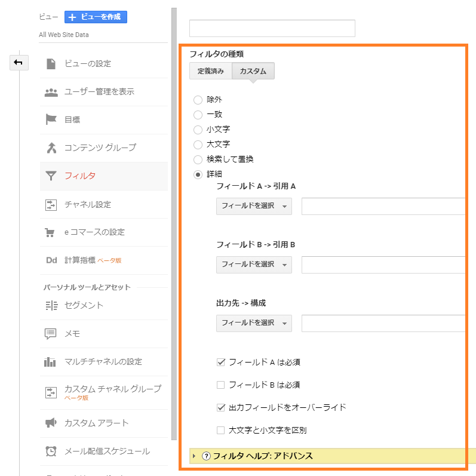Open the コンテンツ グループ icon

[51, 148]
